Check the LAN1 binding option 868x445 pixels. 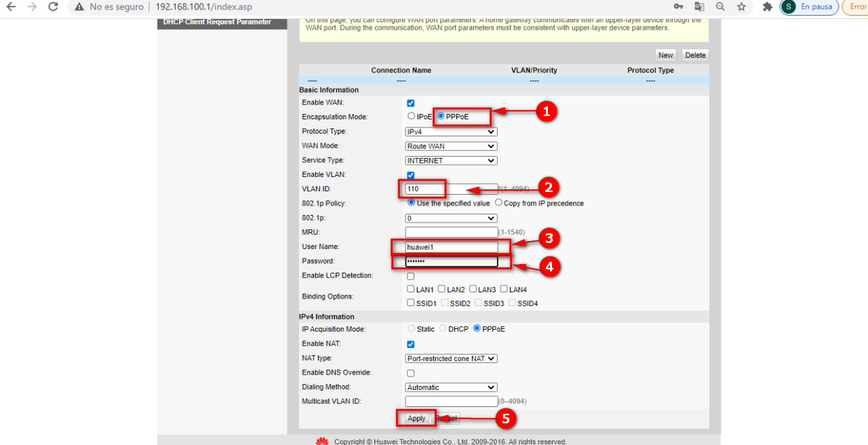coord(411,290)
